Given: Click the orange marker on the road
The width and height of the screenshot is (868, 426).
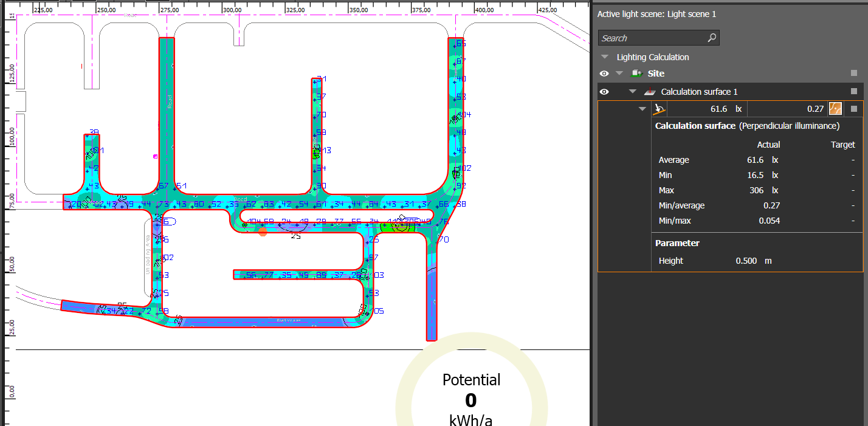Looking at the screenshot, I should [x=263, y=232].
